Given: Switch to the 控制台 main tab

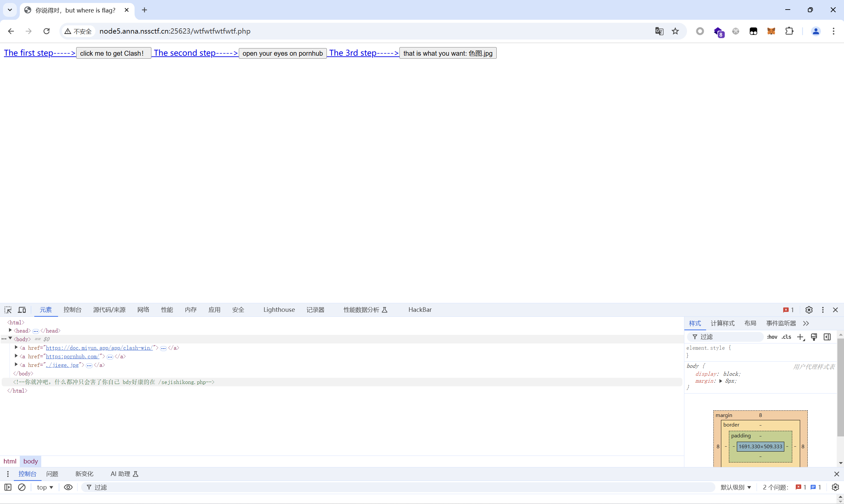Looking at the screenshot, I should point(72,310).
